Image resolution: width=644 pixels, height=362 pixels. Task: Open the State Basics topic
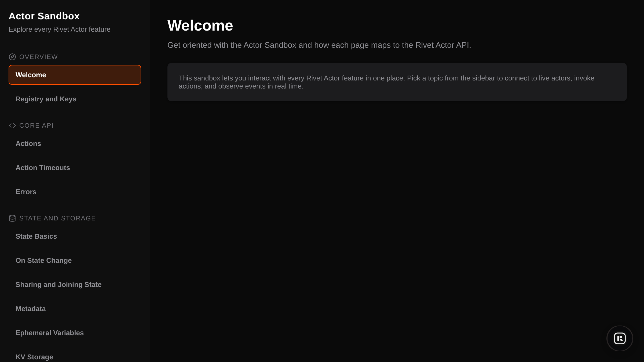pos(36,236)
